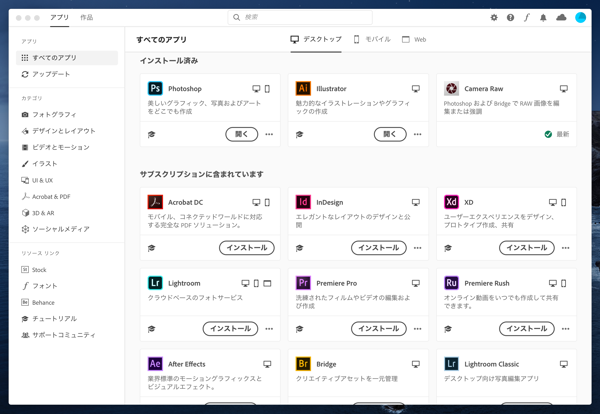Select the デスクトップ platform tab
Viewport: 600px width, 414px height.
[316, 39]
